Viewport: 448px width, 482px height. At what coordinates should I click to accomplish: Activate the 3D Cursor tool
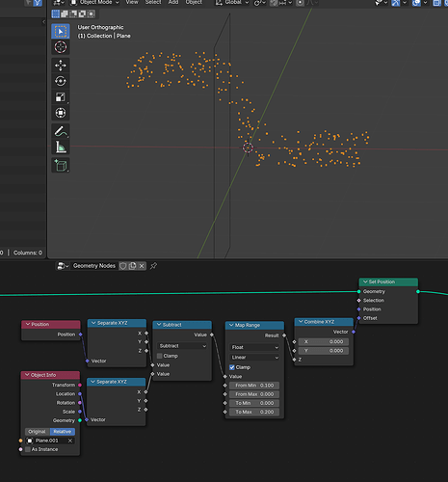pyautogui.click(x=61, y=47)
